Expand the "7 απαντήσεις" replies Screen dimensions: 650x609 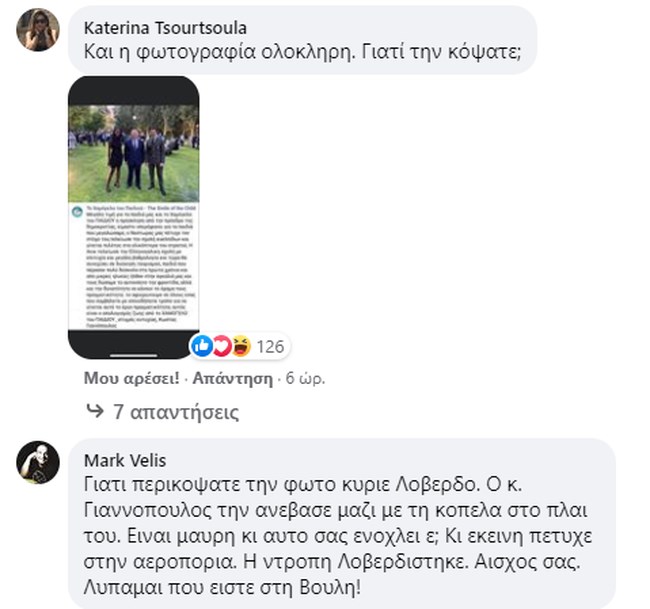[176, 412]
